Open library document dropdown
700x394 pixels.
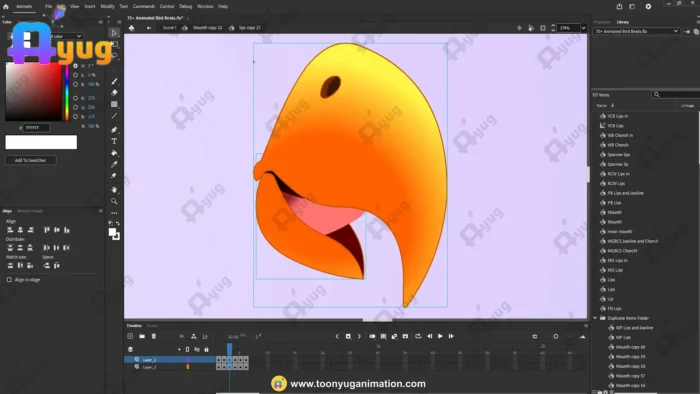click(636, 31)
